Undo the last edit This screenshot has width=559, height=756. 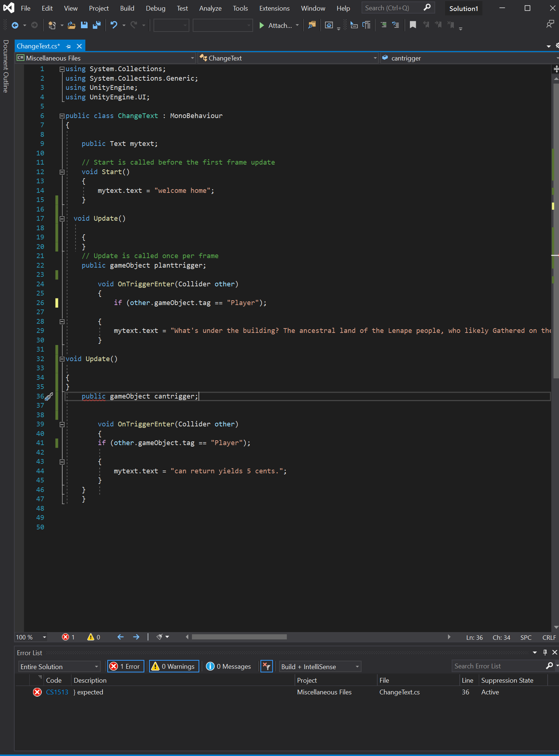[114, 25]
